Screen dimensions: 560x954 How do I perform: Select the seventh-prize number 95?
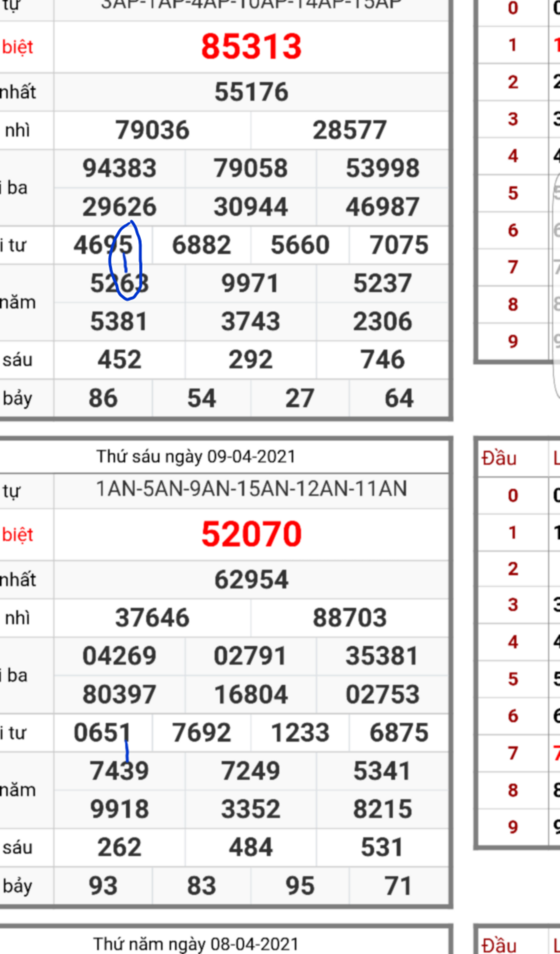[x=300, y=886]
